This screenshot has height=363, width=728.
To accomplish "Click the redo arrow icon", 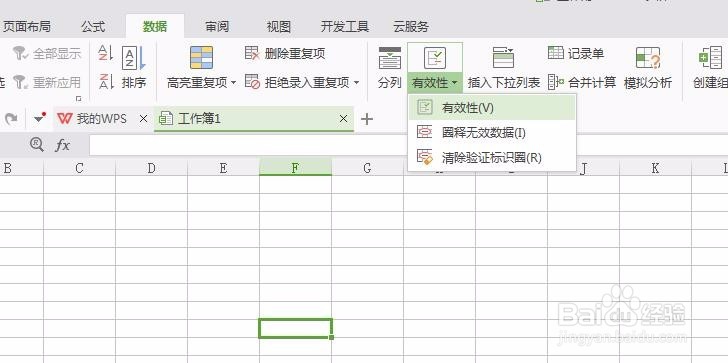I will click(x=11, y=119).
